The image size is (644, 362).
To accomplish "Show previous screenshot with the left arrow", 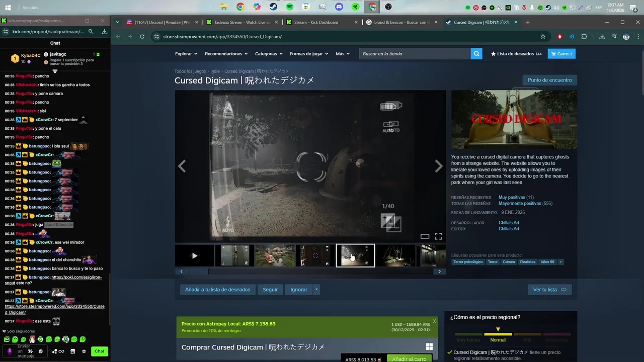I will [x=182, y=166].
